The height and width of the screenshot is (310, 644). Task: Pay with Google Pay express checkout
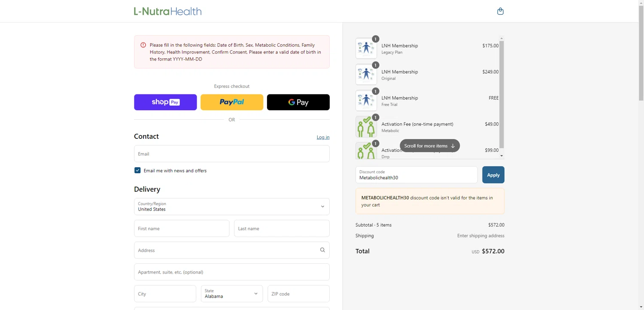[298, 102]
